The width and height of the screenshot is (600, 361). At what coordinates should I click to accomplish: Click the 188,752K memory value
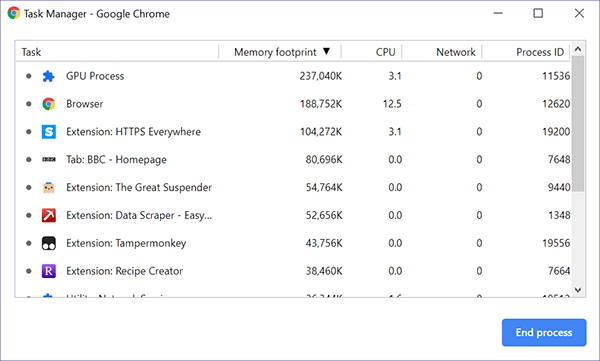coord(321,104)
